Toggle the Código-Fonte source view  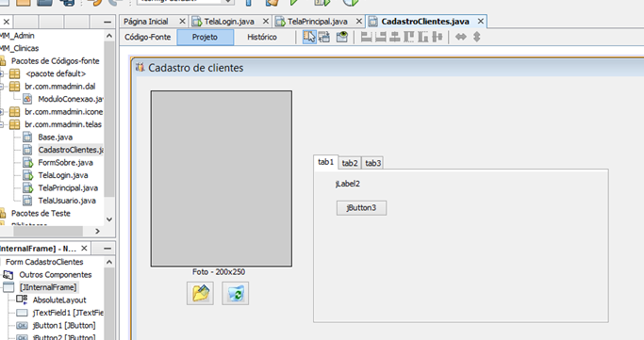[x=147, y=37]
